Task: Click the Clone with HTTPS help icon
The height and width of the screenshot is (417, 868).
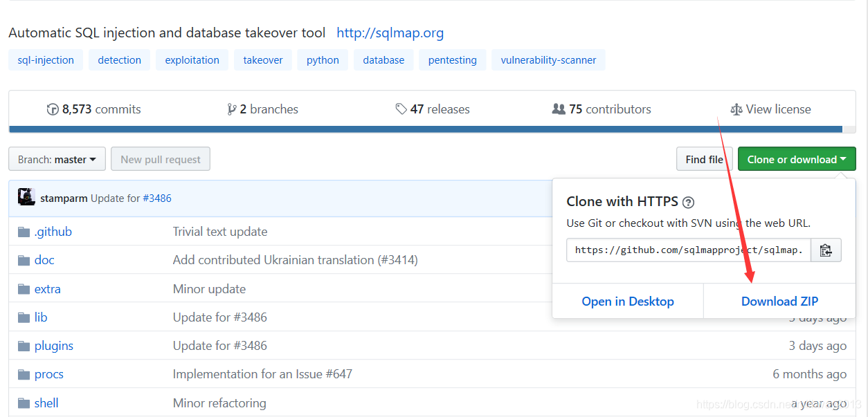Action: tap(688, 203)
